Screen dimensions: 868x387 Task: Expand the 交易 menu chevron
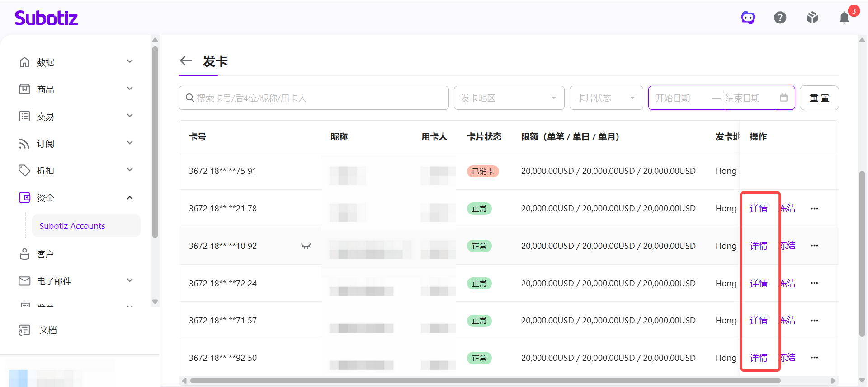point(130,116)
